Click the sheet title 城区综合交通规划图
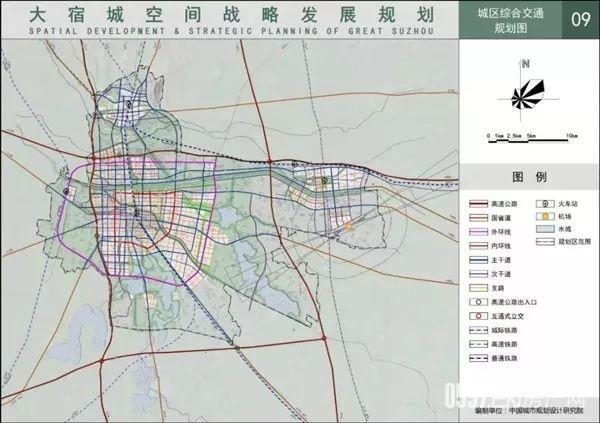Image resolution: width=600 pixels, height=423 pixels. click(x=510, y=21)
